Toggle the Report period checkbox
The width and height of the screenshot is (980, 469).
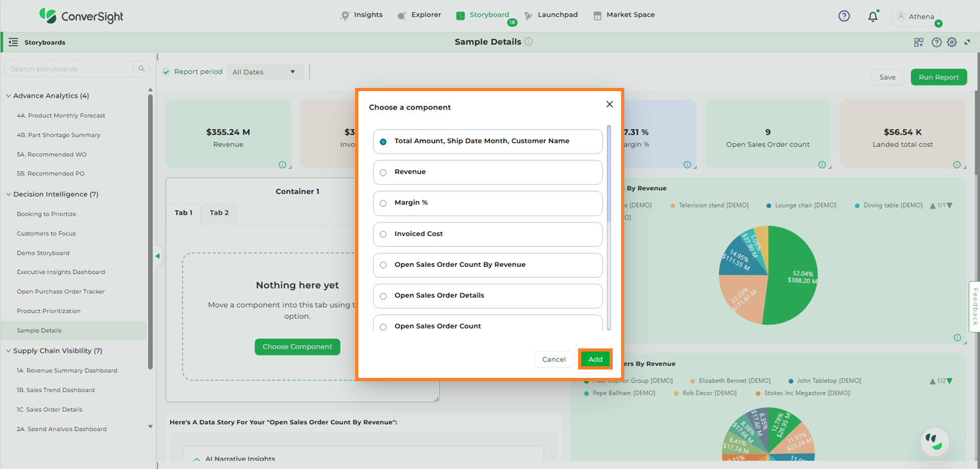[x=166, y=72]
